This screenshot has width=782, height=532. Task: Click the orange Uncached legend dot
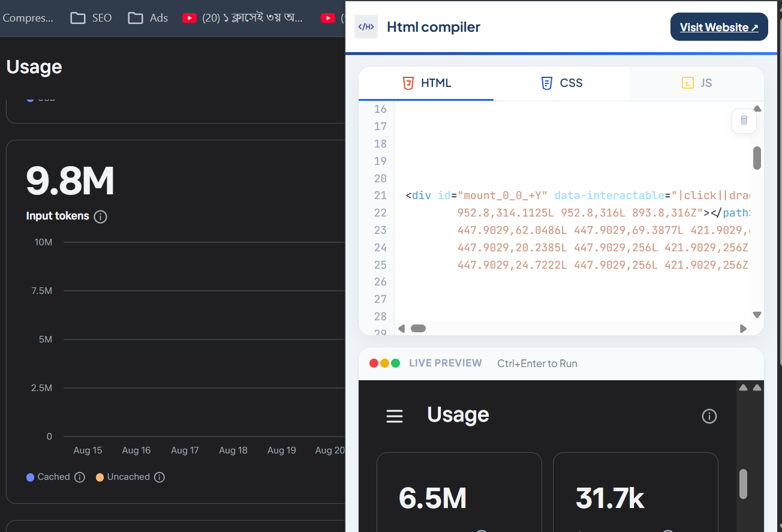[x=100, y=477]
